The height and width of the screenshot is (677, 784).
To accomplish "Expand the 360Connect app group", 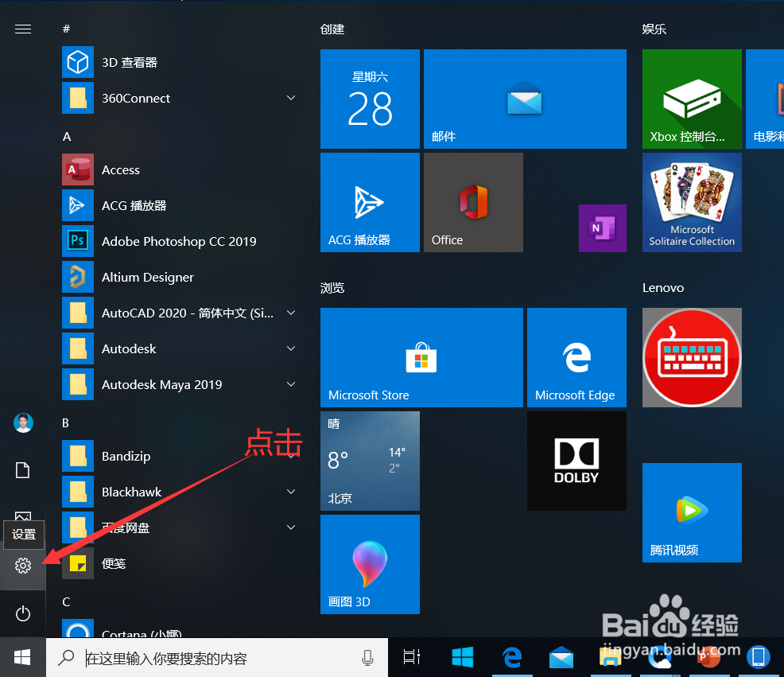I will pos(291,98).
